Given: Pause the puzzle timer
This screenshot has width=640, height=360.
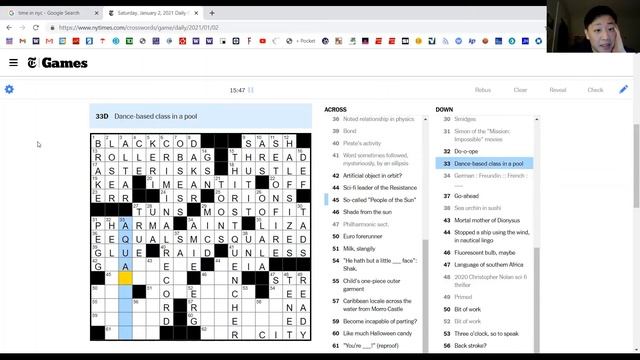Looking at the screenshot, I should click(x=251, y=90).
